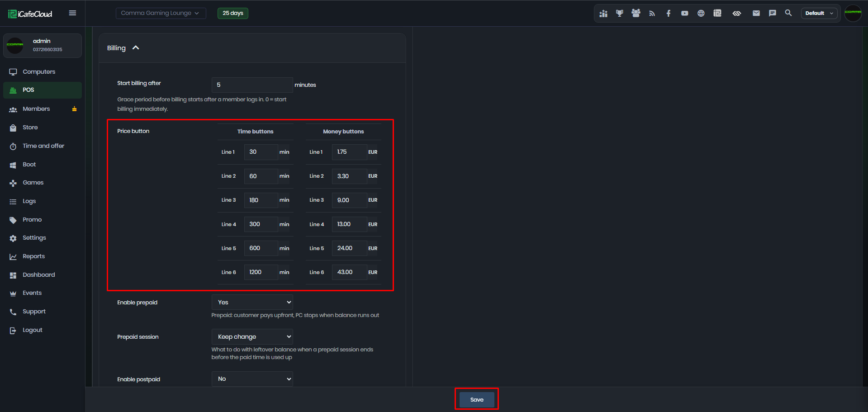Edit Money buttons Line 5 value 24.00
Viewport: 868px width, 412px height.
(349, 248)
